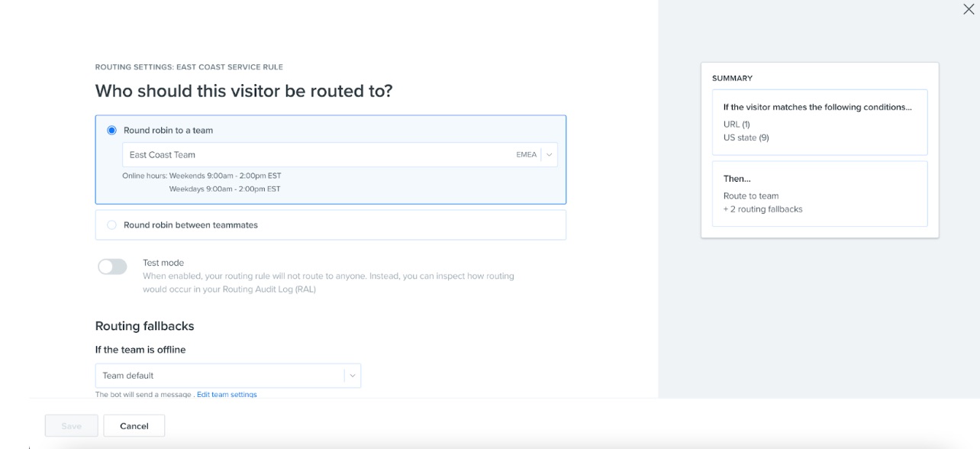980x449 pixels.
Task: Click the Summary panel heading
Action: (x=732, y=78)
